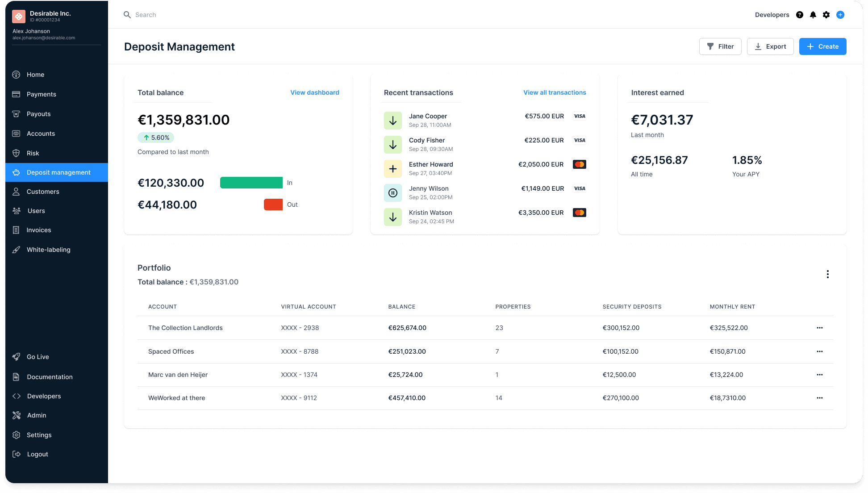This screenshot has height=493, width=868.
Task: Click the notifications bell icon
Action: pyautogui.click(x=813, y=15)
